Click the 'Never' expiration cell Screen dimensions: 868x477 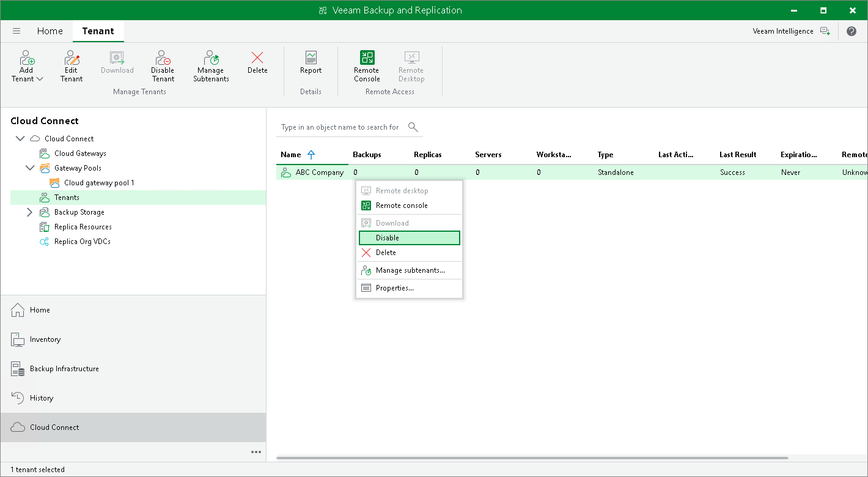click(790, 172)
